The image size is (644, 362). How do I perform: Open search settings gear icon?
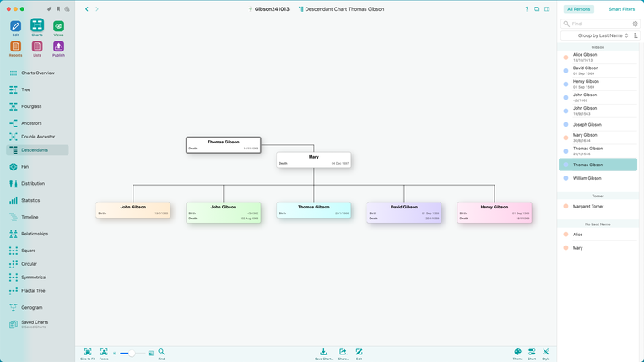point(635,24)
